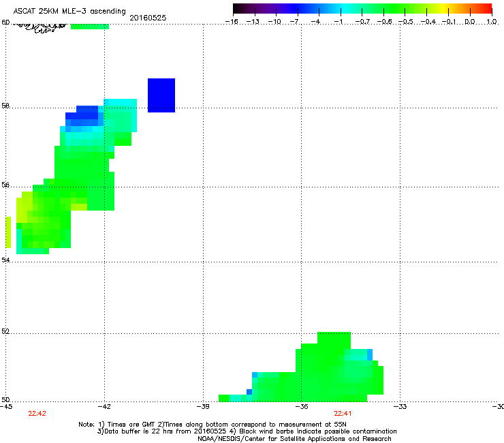Click the title 'ASCAT 25KM MLE-3 ascending'
The width and height of the screenshot is (504, 443).
[x=69, y=12]
